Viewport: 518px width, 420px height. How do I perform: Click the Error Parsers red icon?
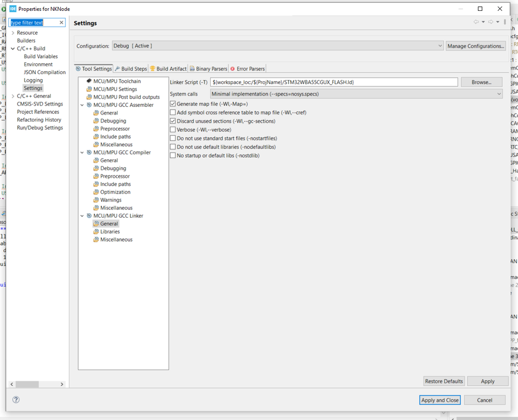233,68
